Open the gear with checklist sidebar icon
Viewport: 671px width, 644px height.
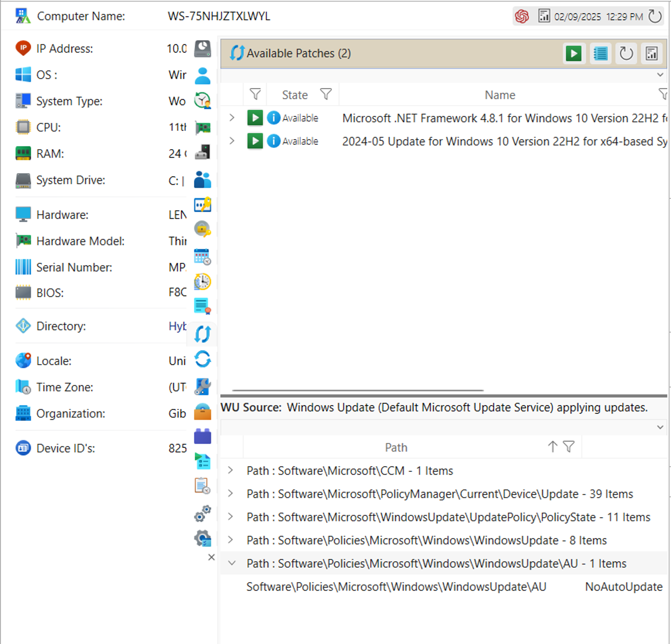coord(202,538)
